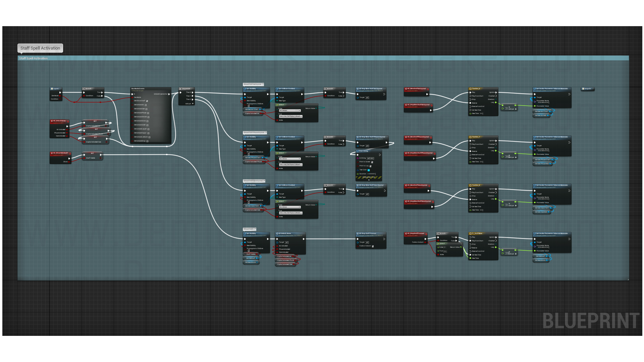Click Add pin on TL_StaffGlow multiply node
Screen dimensions: 644x362
pos(512,254)
